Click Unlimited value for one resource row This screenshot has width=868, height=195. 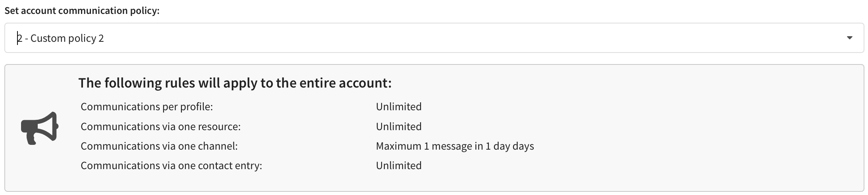pos(399,127)
